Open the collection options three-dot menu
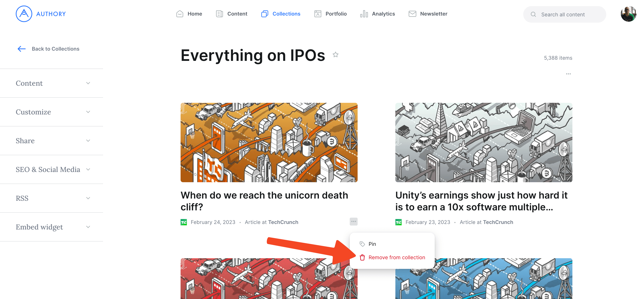Image resolution: width=644 pixels, height=299 pixels. point(568,74)
